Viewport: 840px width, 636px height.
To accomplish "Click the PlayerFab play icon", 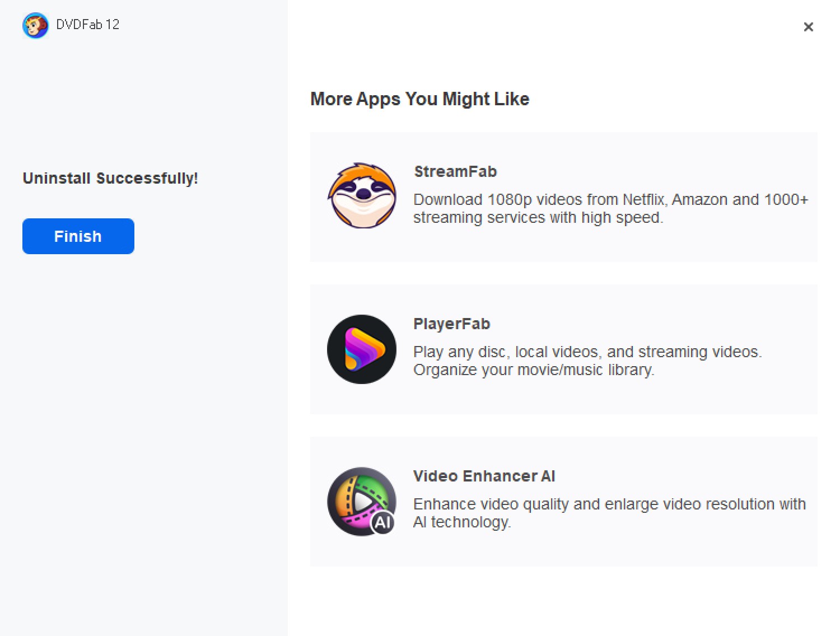I will 362,349.
